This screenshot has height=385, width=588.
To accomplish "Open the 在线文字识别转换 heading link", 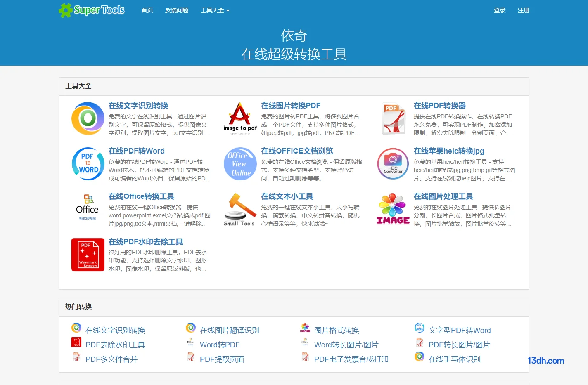I will pos(138,106).
